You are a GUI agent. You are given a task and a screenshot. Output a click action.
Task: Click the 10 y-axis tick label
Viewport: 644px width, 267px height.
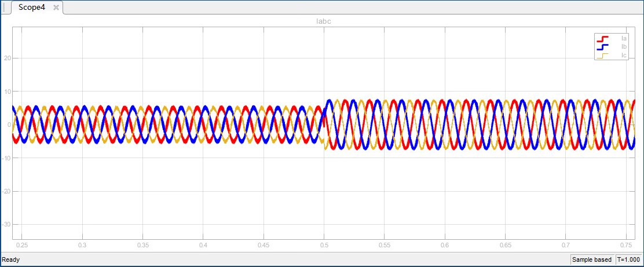(x=8, y=92)
